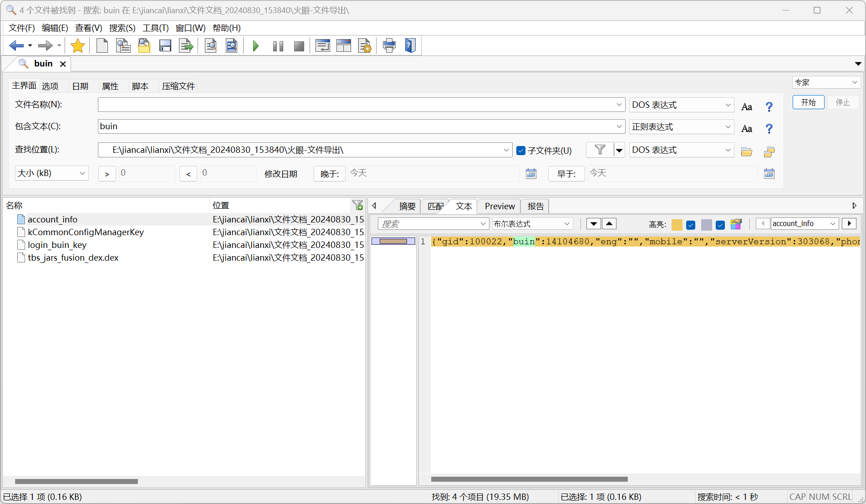Toggle first highlight color checkbox
866x504 pixels.
click(x=691, y=225)
